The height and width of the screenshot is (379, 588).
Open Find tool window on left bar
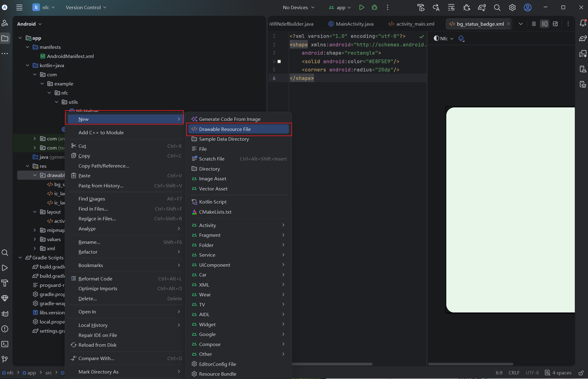pyautogui.click(x=5, y=253)
